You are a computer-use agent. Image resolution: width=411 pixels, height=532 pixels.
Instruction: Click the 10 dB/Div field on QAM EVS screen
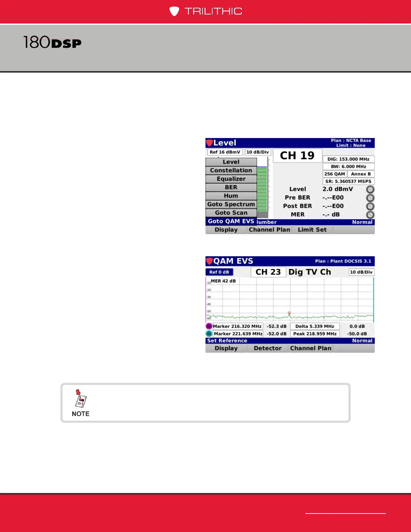click(x=361, y=272)
